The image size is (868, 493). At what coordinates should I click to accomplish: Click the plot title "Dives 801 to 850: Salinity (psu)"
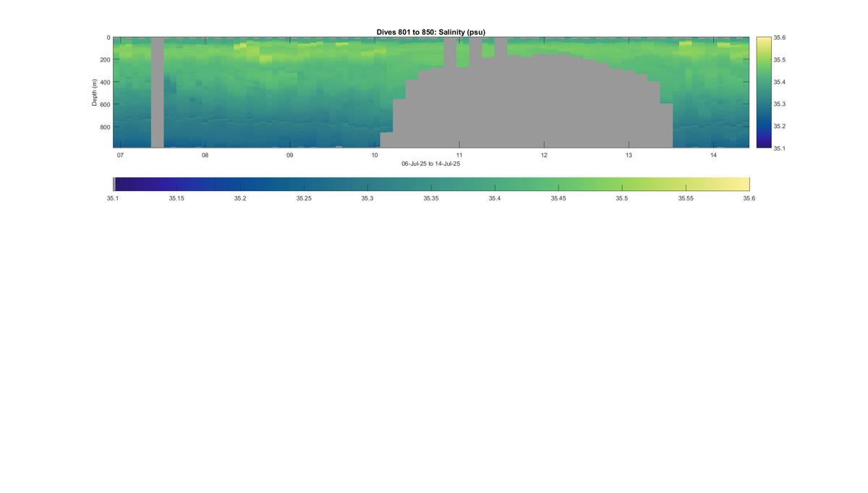[x=430, y=33]
